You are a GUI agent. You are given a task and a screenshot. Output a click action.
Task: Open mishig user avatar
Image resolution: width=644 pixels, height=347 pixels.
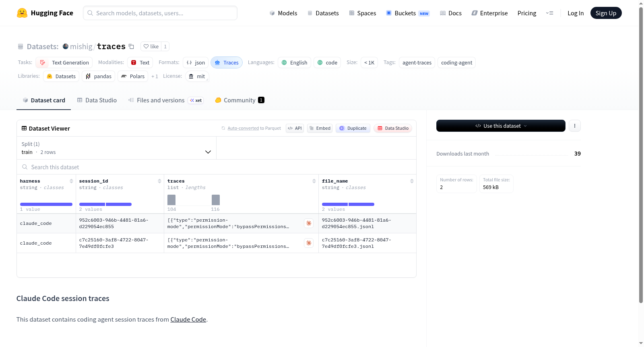point(66,46)
